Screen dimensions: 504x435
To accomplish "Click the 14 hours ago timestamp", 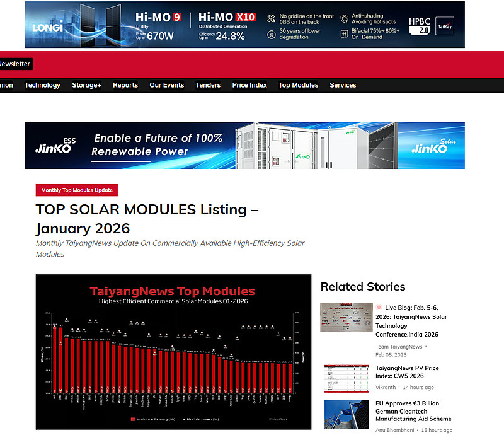I will (418, 387).
